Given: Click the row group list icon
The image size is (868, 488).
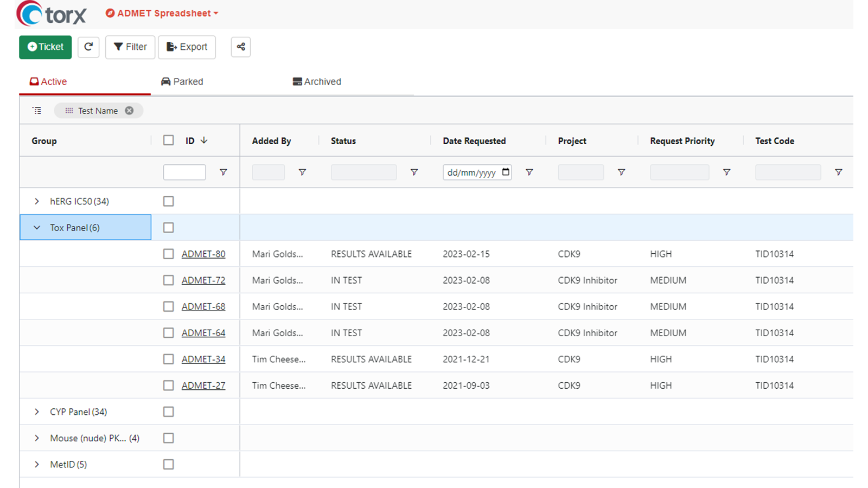Looking at the screenshot, I should point(37,111).
